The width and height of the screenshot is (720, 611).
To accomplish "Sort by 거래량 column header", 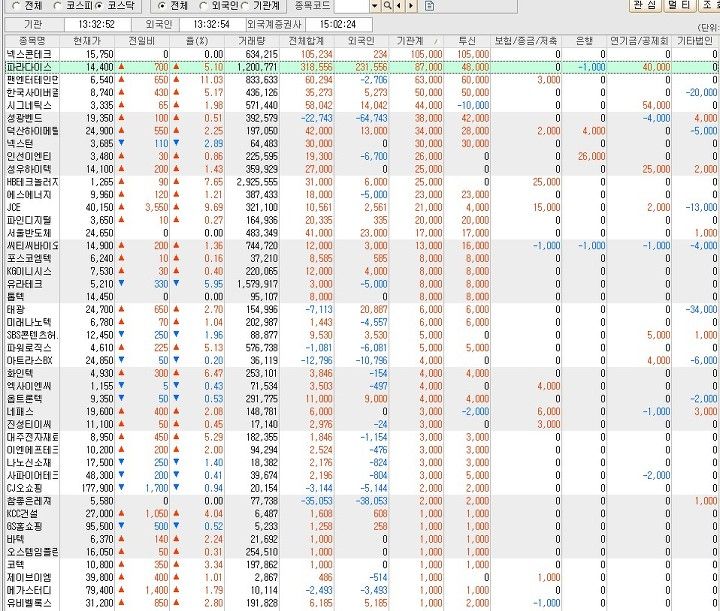I will pyautogui.click(x=252, y=41).
